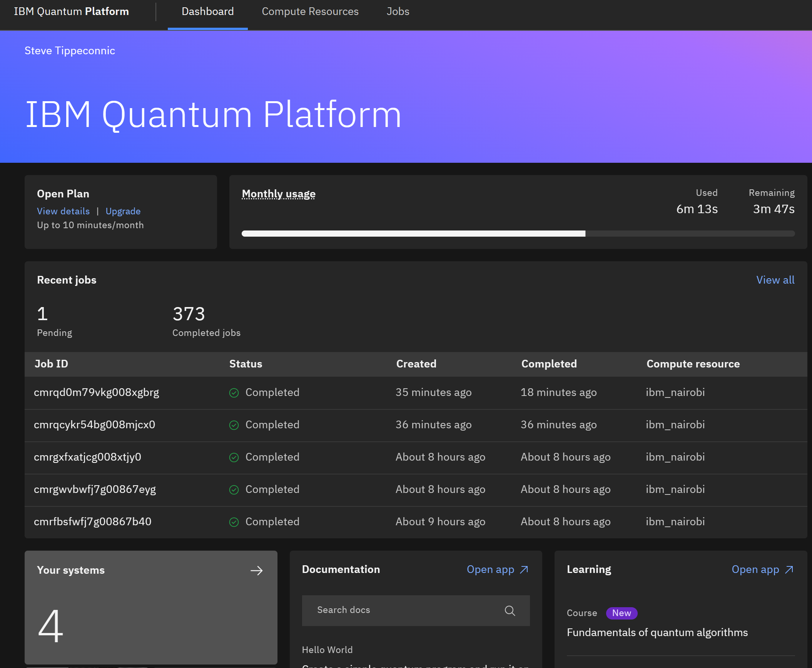812x668 pixels.
Task: Click the arrow icon on Your systems card
Action: coord(257,570)
